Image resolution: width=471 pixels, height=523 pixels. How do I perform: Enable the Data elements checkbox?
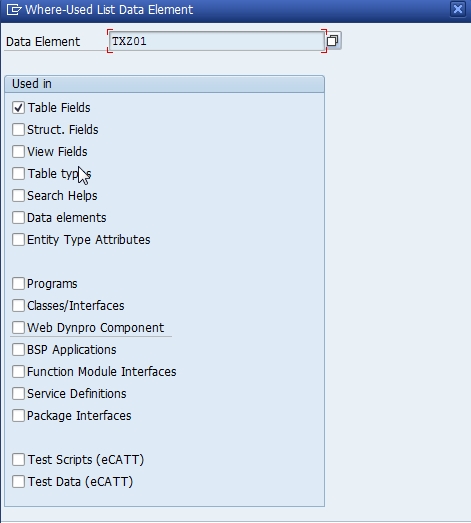coord(18,218)
